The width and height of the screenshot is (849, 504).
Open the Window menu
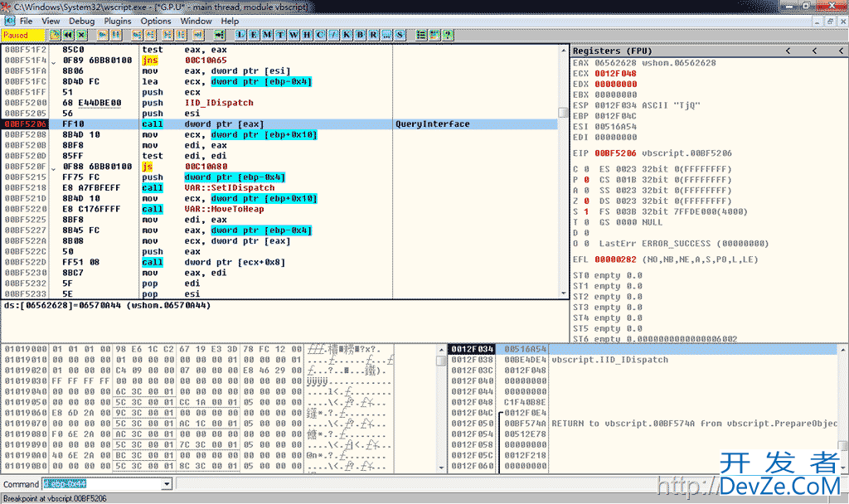(x=196, y=21)
